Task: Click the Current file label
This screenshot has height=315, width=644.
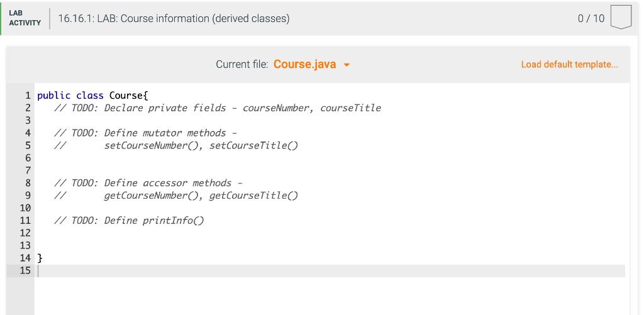Action: coord(242,65)
